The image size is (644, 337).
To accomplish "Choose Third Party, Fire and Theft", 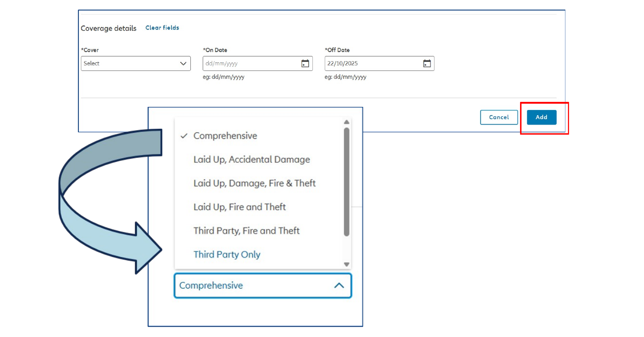I will 246,231.
